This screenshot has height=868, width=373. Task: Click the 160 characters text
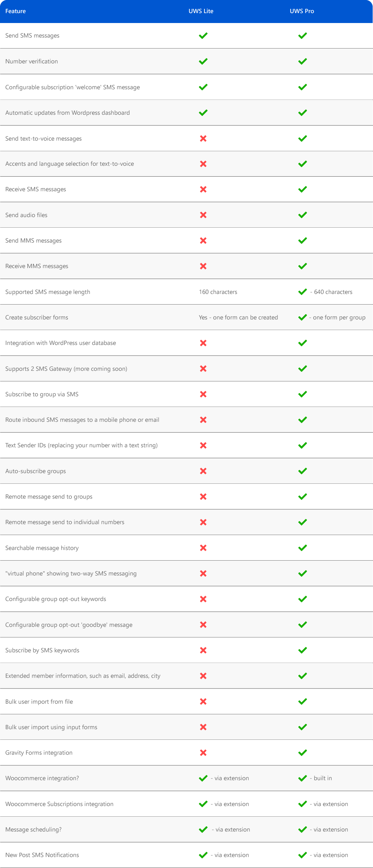click(218, 292)
